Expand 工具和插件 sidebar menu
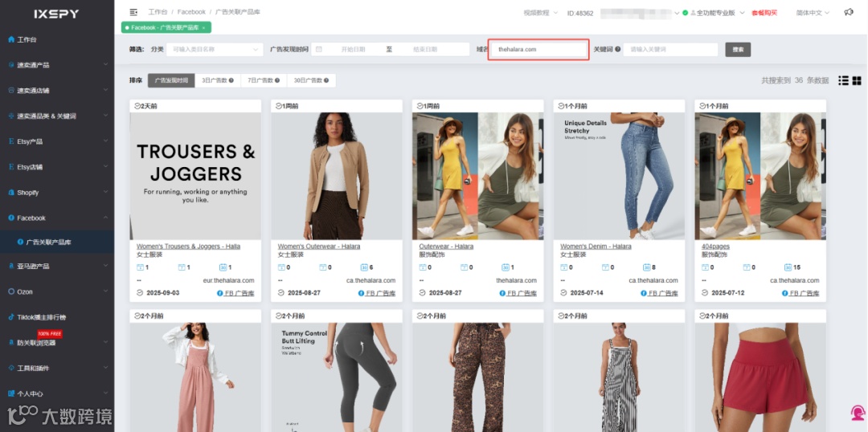Image resolution: width=868 pixels, height=432 pixels. coord(57,368)
